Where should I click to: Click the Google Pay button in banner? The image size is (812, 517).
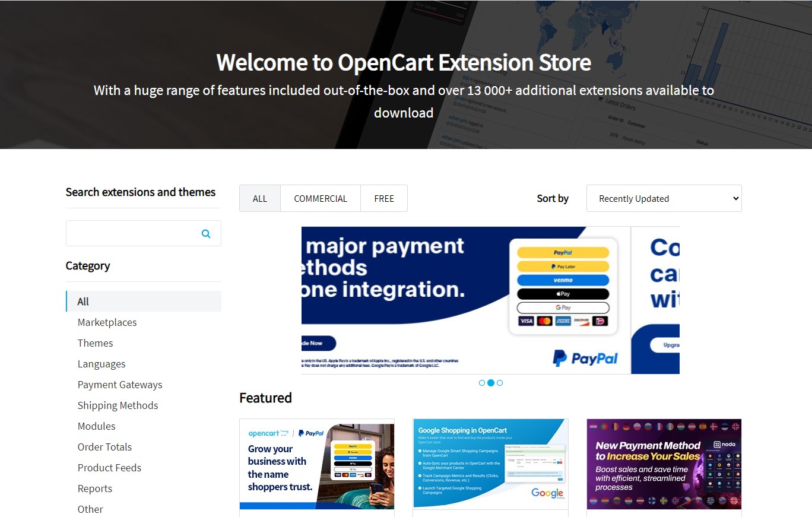click(x=563, y=307)
